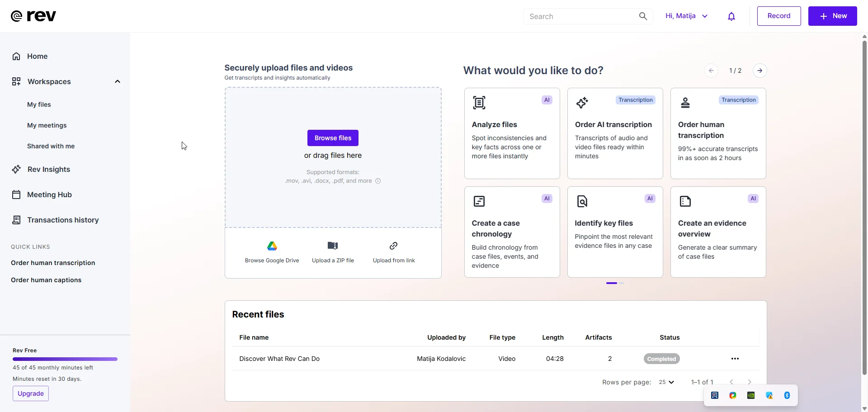Click the Google Drive icon
This screenshot has width=868, height=412.
tap(272, 246)
